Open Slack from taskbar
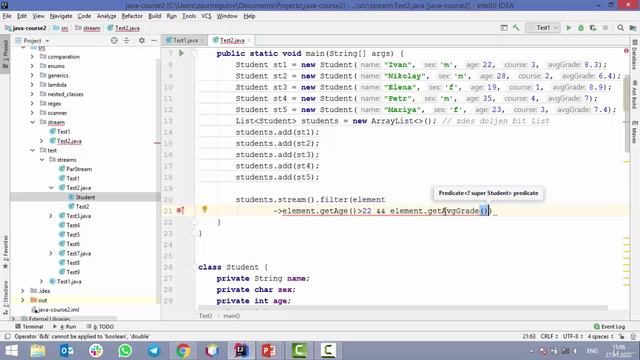640x360 pixels. click(96, 351)
